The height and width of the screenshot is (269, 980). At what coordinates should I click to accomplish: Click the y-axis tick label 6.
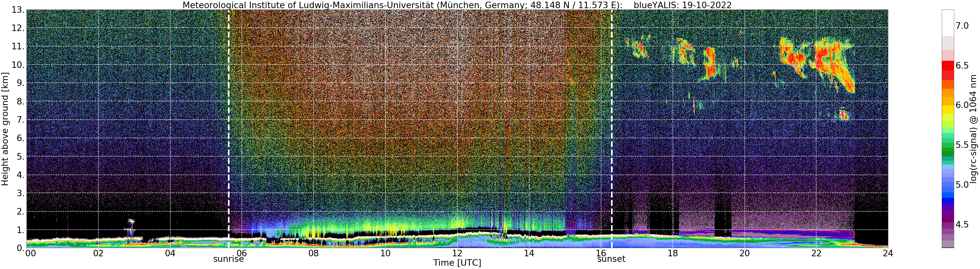[x=21, y=138]
